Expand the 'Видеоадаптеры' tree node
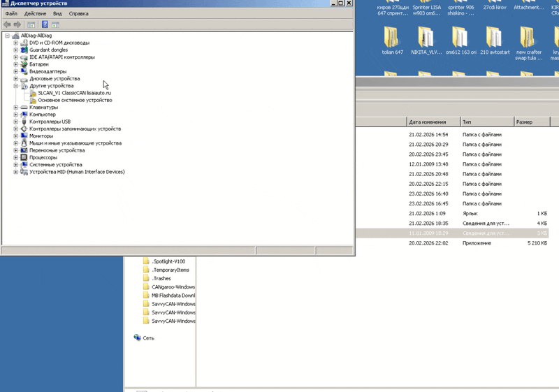 [16, 71]
